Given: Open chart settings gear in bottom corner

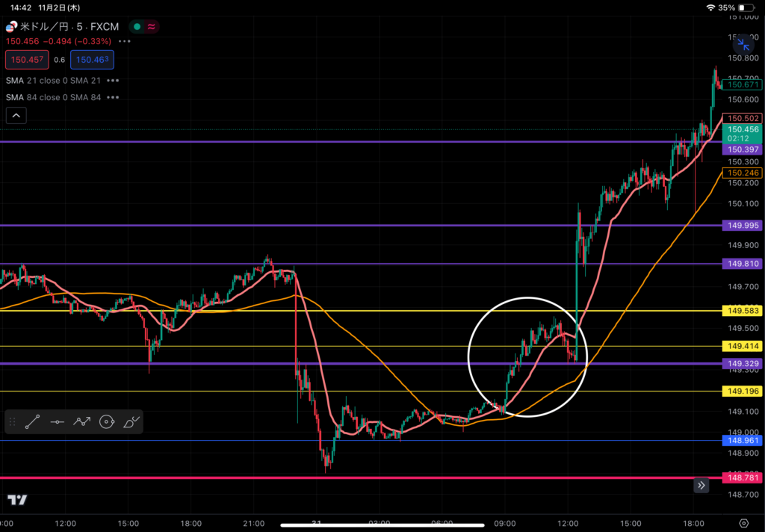Looking at the screenshot, I should pyautogui.click(x=744, y=523).
